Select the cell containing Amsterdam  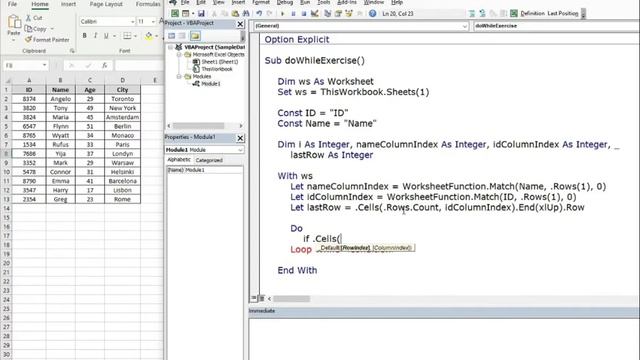click(122, 117)
